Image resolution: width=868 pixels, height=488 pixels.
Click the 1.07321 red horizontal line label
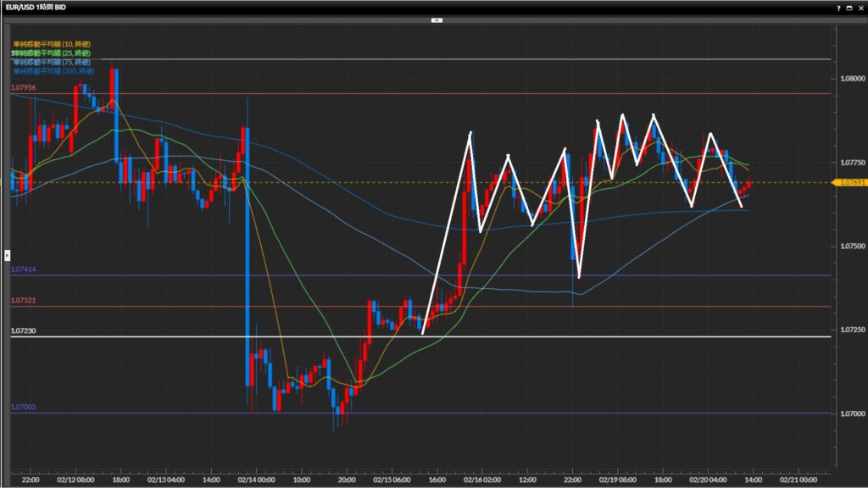(x=24, y=301)
